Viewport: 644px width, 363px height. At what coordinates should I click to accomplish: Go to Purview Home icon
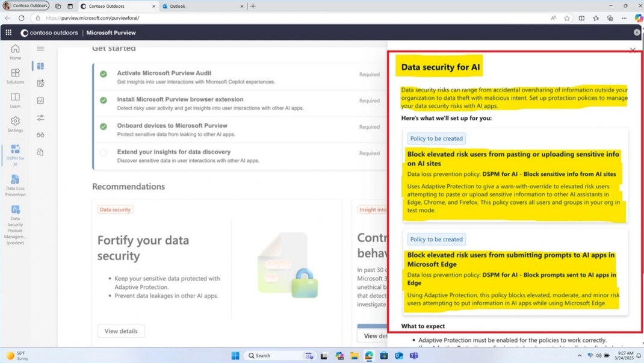[15, 52]
